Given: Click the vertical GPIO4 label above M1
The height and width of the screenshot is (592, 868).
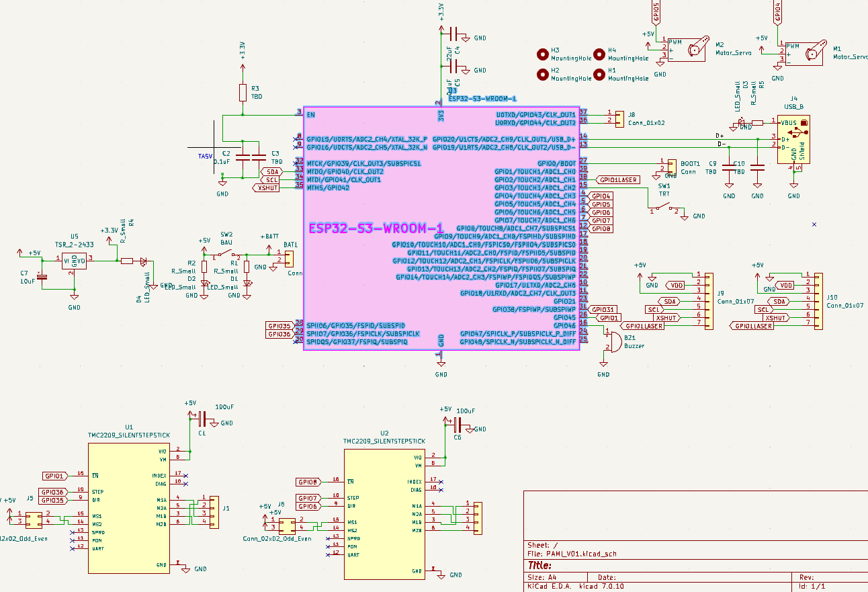Looking at the screenshot, I should click(x=778, y=12).
